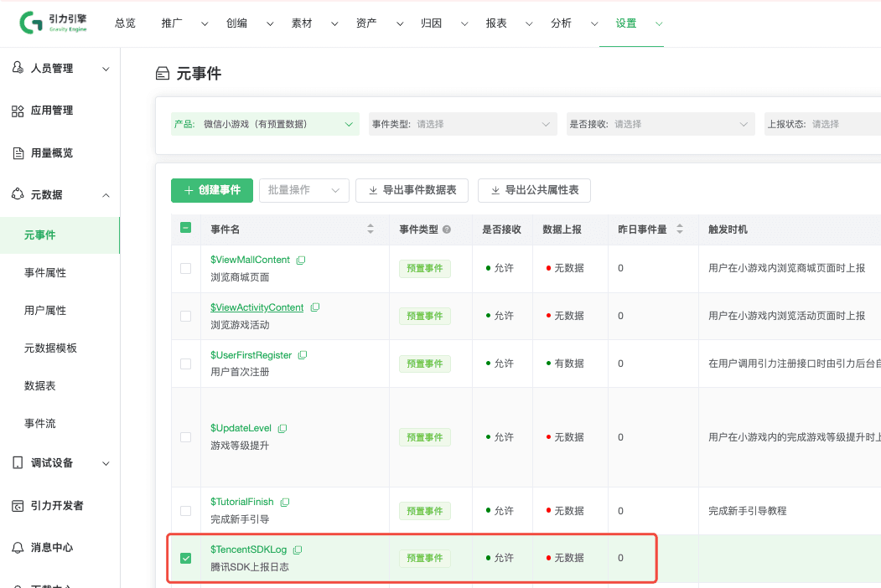Go to the 总览 overview page

tap(125, 23)
